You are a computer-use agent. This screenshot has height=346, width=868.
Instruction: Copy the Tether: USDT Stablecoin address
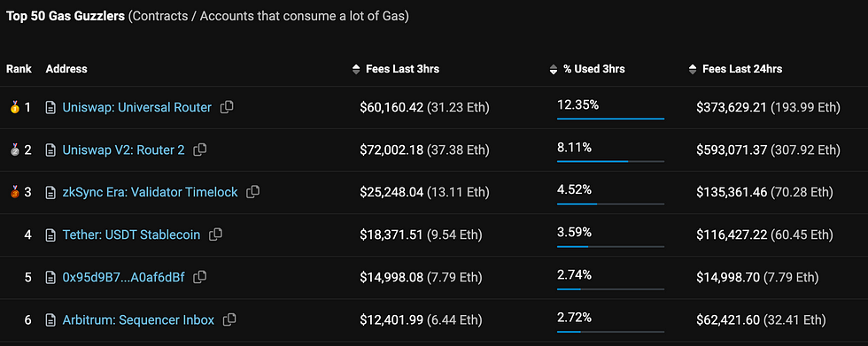(x=215, y=235)
